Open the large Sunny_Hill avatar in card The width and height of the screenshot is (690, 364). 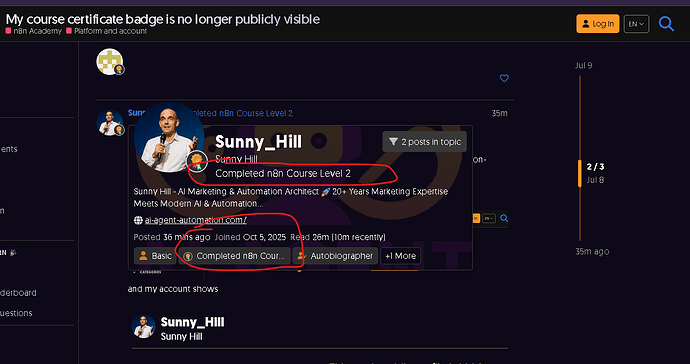(x=169, y=137)
